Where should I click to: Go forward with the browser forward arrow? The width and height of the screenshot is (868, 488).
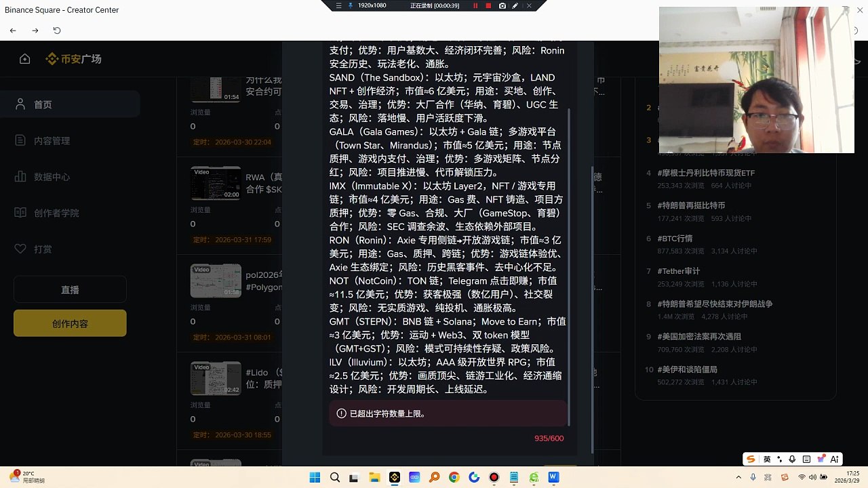click(x=35, y=30)
